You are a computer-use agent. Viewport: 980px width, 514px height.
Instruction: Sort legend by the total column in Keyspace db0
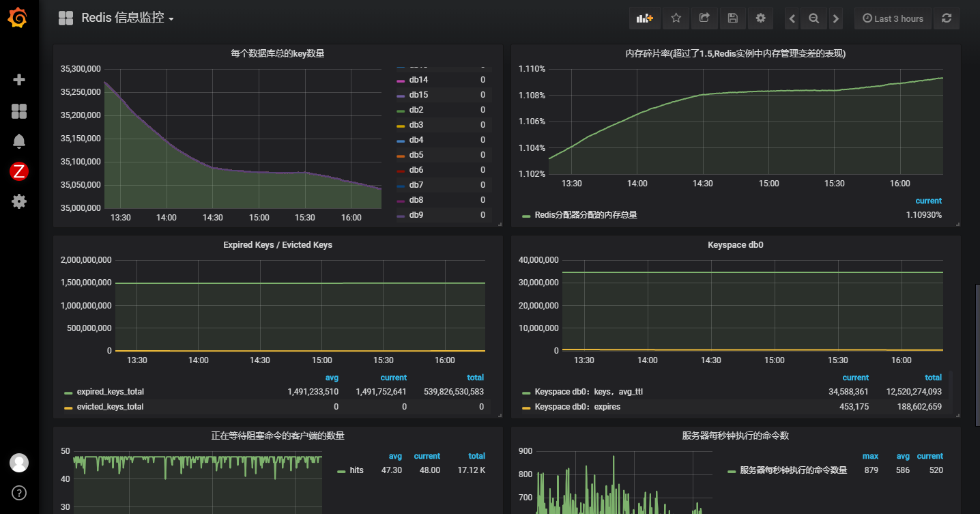tap(933, 377)
